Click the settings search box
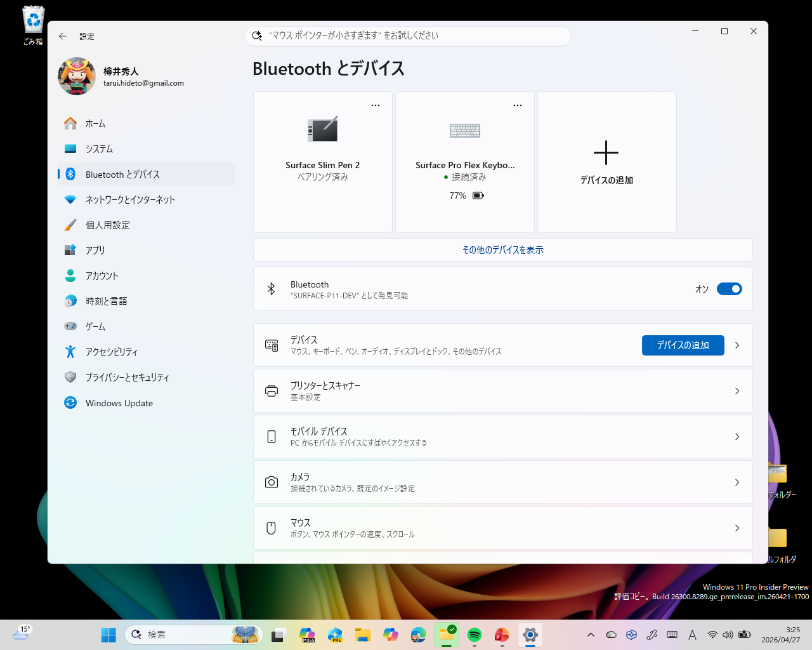This screenshot has height=650, width=812. pyautogui.click(x=407, y=36)
